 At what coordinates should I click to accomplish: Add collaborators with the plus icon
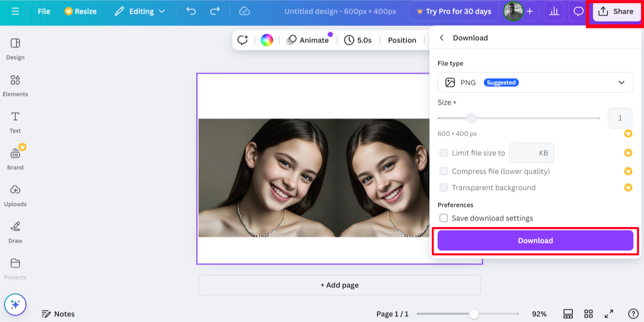click(530, 11)
